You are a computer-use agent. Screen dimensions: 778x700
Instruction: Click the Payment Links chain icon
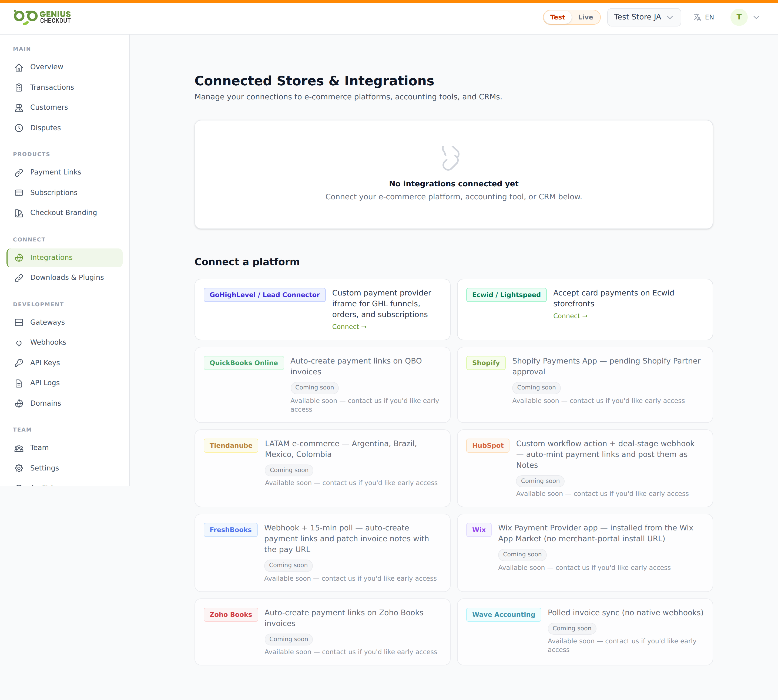19,173
